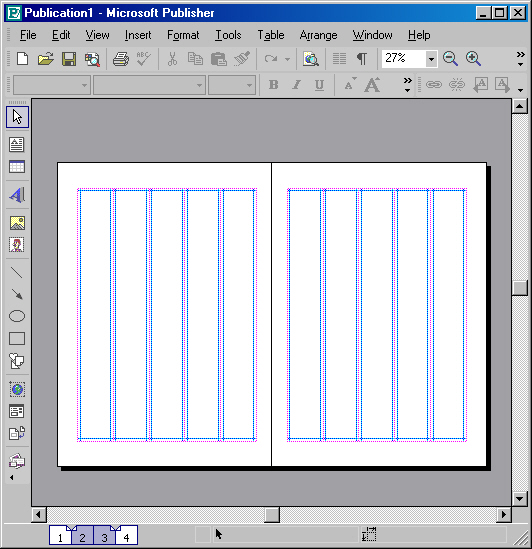Open the 27% zoom dropdown
The width and height of the screenshot is (532, 549).
(431, 59)
